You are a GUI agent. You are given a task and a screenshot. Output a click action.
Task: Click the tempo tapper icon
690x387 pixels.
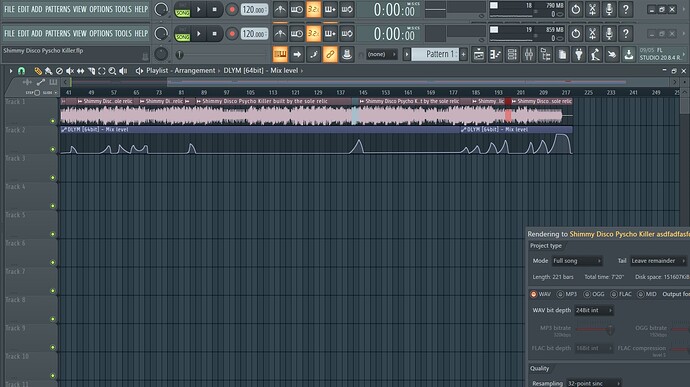tap(595, 54)
